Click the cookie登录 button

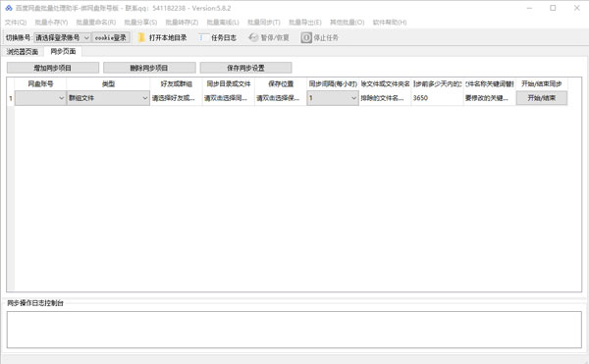[111, 37]
